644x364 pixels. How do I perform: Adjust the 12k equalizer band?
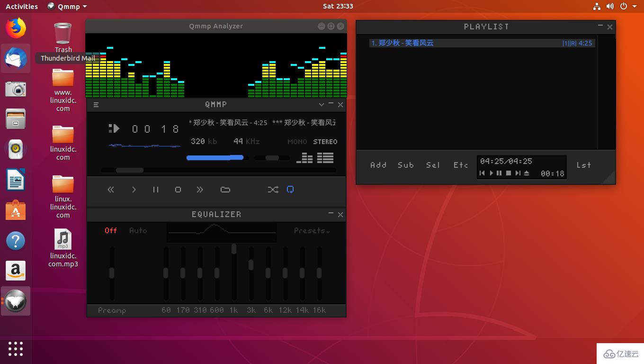point(285,273)
